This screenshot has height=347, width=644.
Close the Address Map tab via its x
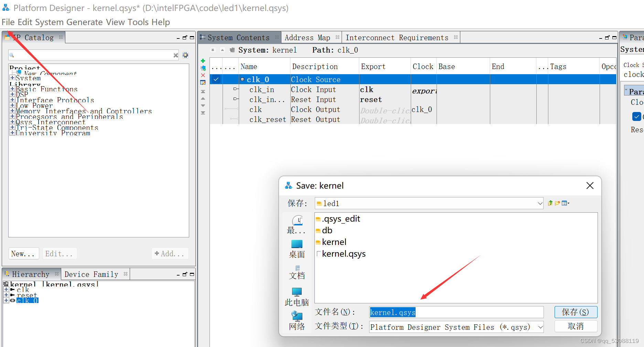pyautogui.click(x=337, y=37)
